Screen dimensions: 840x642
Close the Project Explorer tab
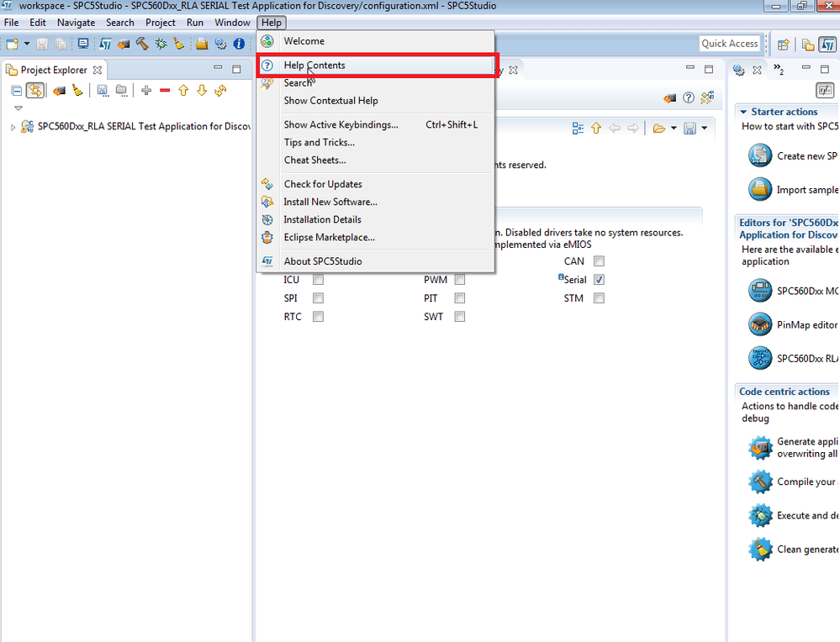point(98,70)
